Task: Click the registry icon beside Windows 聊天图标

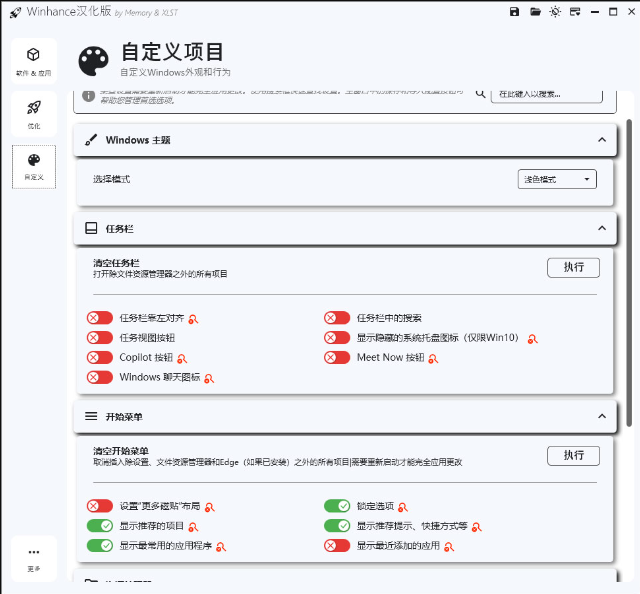Action: pos(210,378)
